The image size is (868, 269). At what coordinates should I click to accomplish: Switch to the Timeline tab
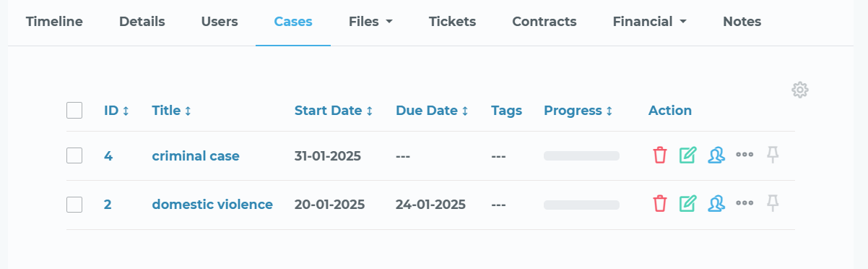(54, 22)
